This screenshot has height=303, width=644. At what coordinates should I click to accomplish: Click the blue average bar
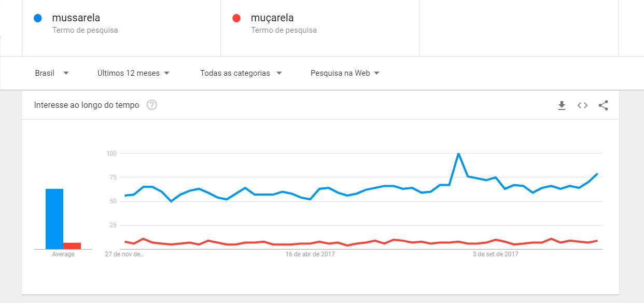coord(54,219)
